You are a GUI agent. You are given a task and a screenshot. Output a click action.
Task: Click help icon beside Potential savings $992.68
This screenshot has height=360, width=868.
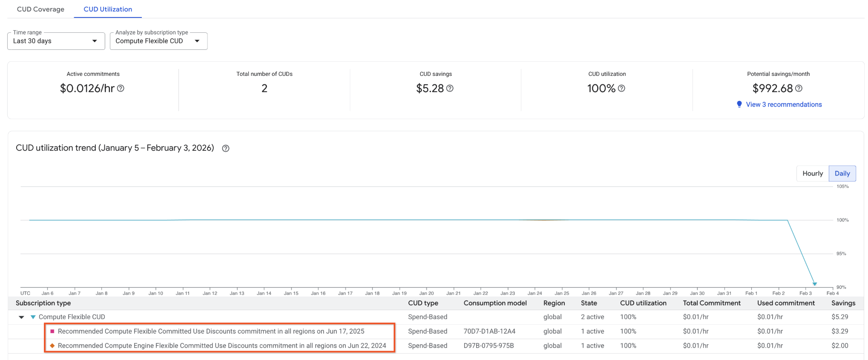(x=799, y=88)
